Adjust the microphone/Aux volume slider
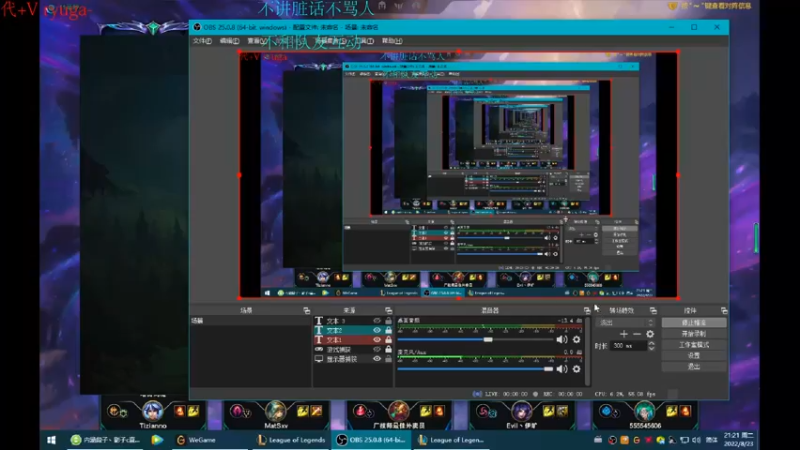The height and width of the screenshot is (450, 800). pos(475,369)
